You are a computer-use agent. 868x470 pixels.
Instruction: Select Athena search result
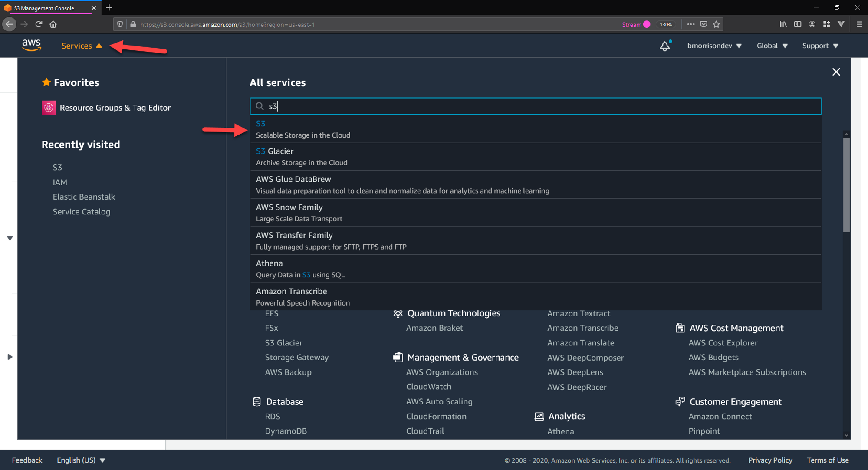coord(536,269)
